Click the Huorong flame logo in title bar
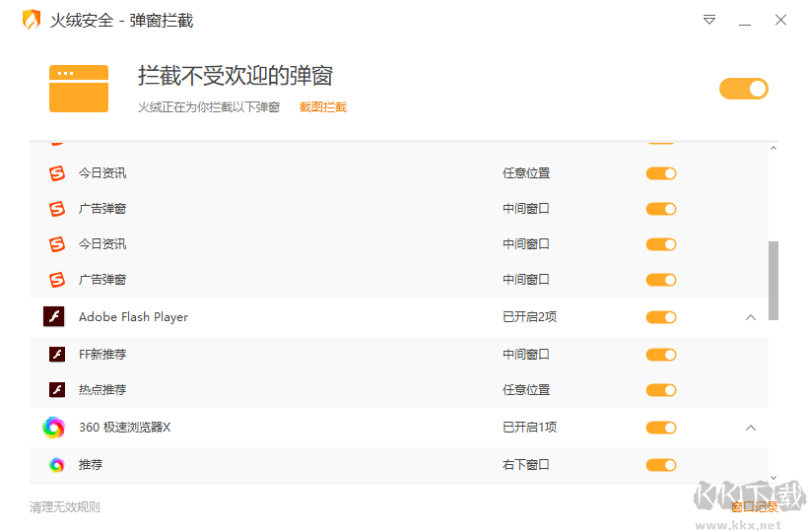Viewport: 808px width, 532px height. [x=32, y=20]
